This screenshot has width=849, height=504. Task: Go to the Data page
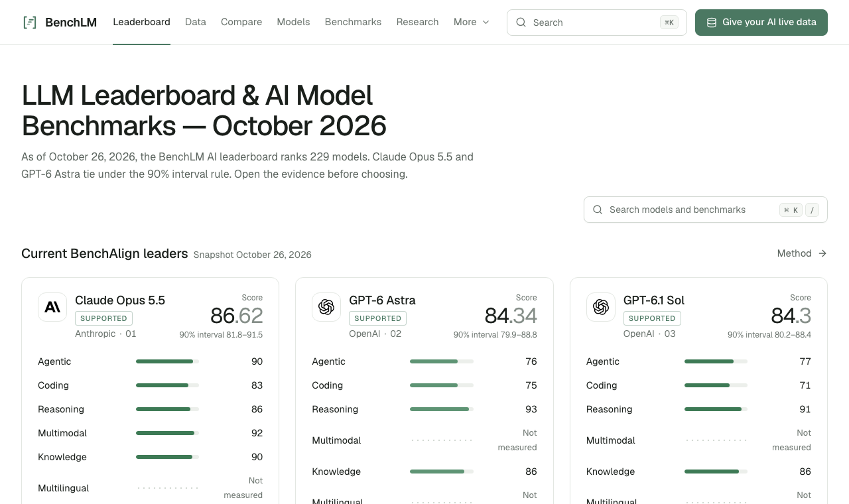[x=196, y=22]
